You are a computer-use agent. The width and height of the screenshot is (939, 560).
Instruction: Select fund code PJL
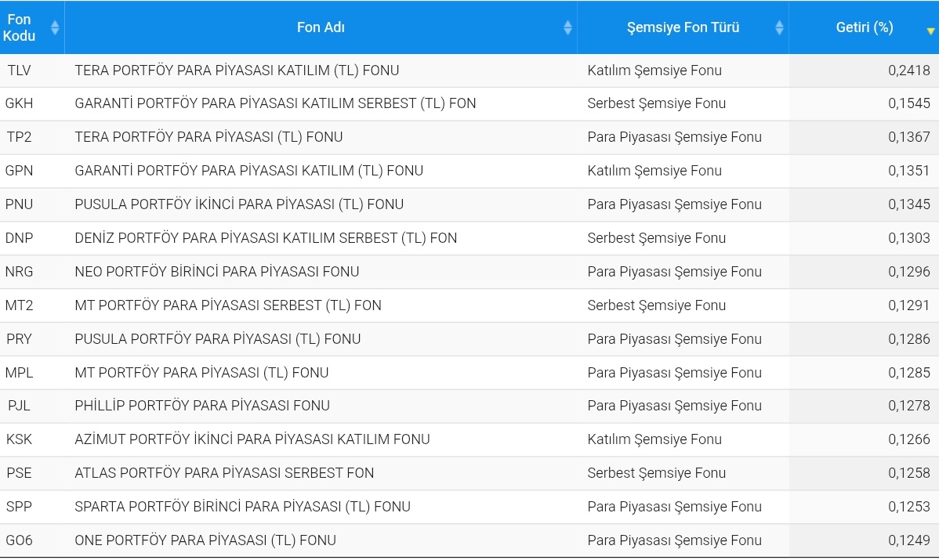(19, 406)
